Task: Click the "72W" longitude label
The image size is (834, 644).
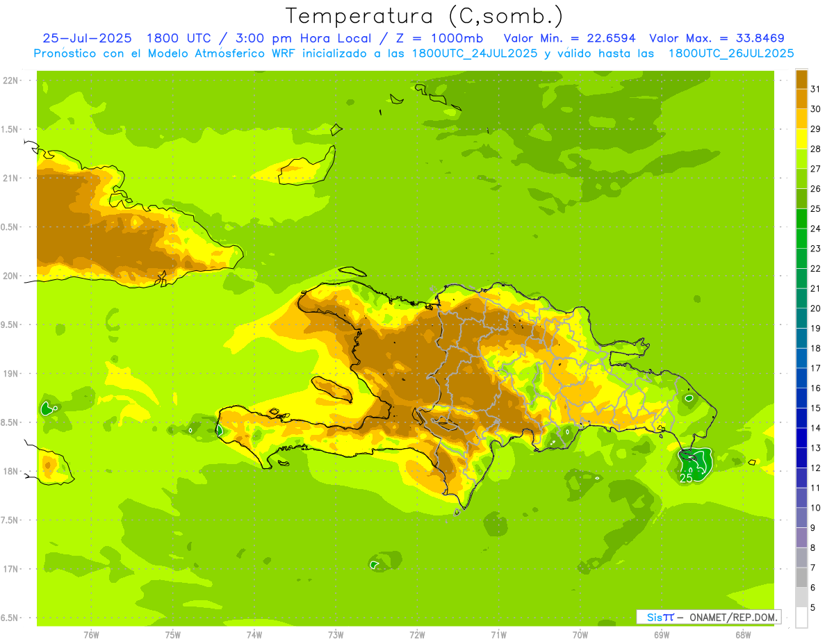Action: [x=417, y=634]
